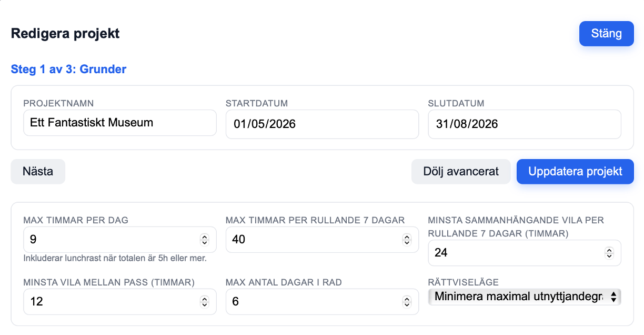
Task: Increment the MAX TIMMAR PER DAG value
Action: coord(205,237)
